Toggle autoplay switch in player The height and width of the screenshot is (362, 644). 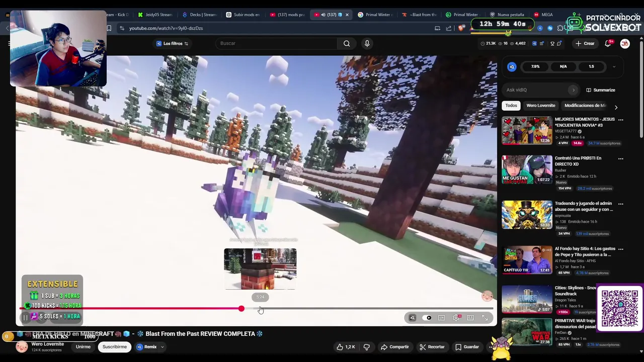tap(427, 318)
